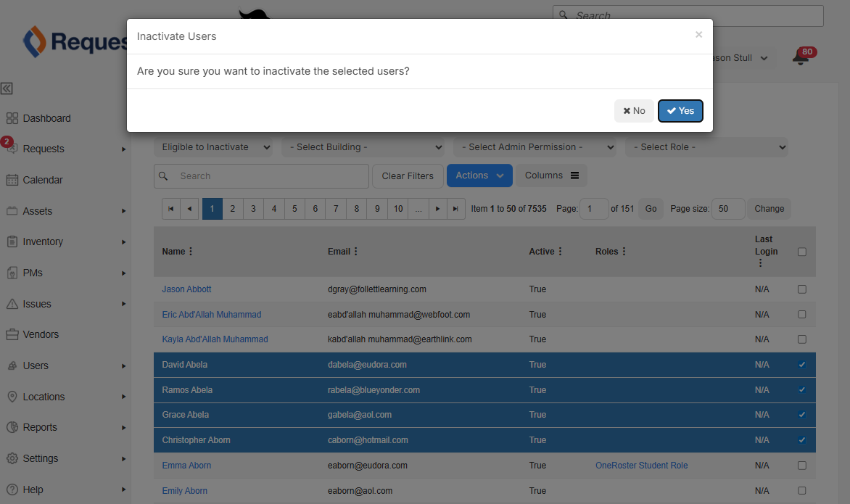Go to page 5 in the pager

coord(294,209)
